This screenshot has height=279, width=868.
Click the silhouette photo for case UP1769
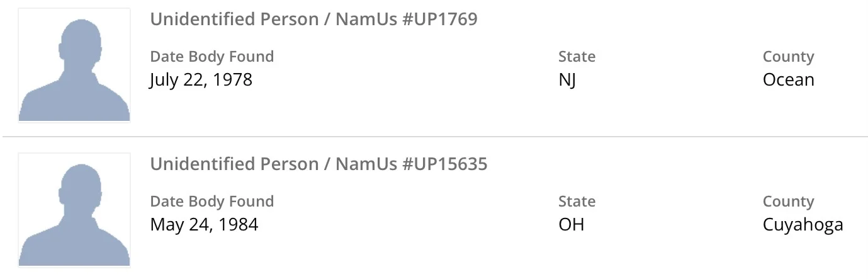(74, 65)
